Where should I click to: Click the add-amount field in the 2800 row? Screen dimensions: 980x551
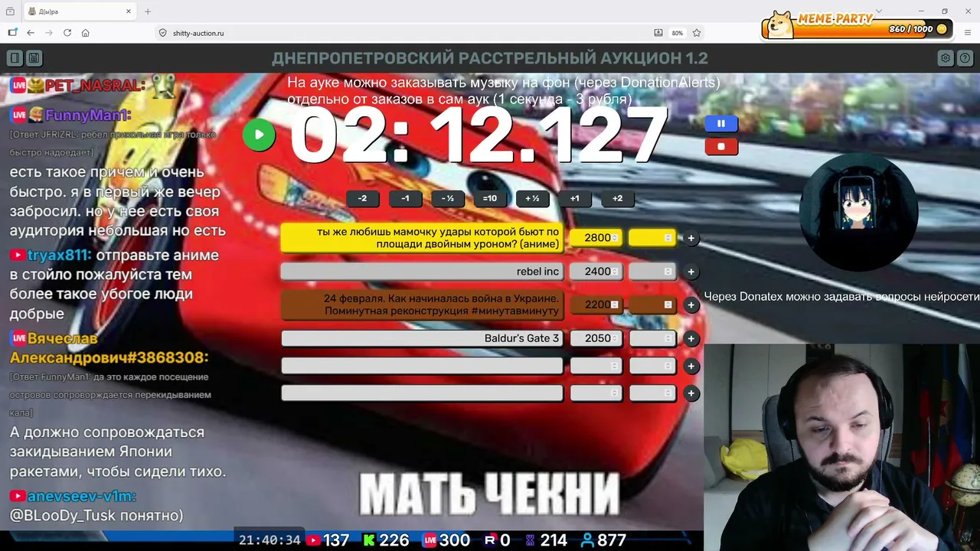tap(652, 238)
